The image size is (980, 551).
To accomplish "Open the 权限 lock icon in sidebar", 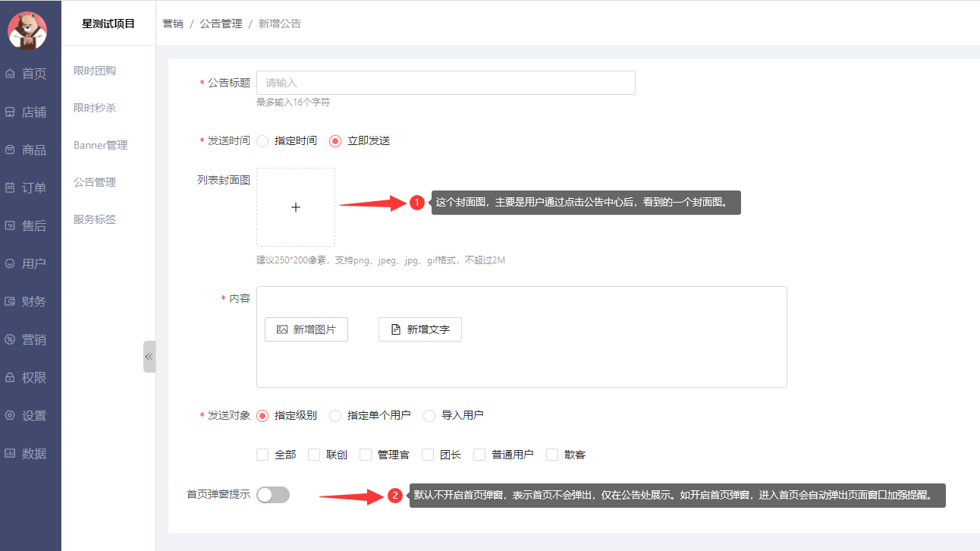I will pos(11,377).
